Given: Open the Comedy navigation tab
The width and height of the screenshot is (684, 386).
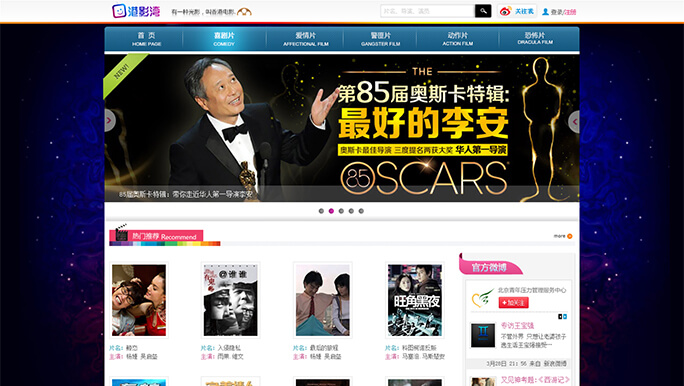Looking at the screenshot, I should (x=224, y=39).
